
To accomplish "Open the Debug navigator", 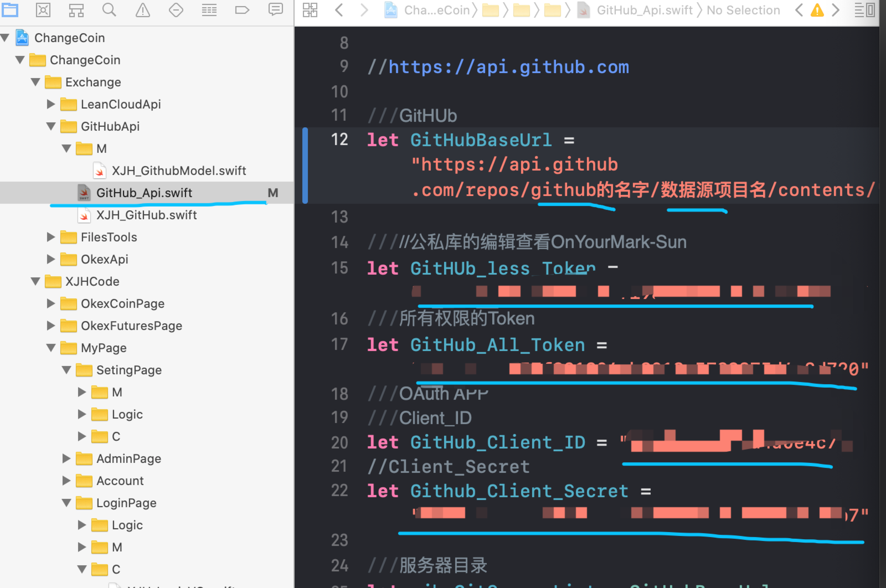I will click(209, 10).
